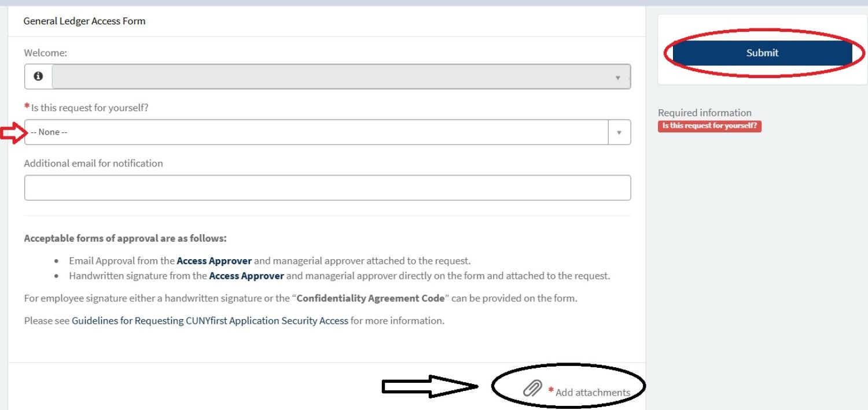Open Access Approver link in Handwritten signature line
The width and height of the screenshot is (868, 410).
(x=247, y=276)
